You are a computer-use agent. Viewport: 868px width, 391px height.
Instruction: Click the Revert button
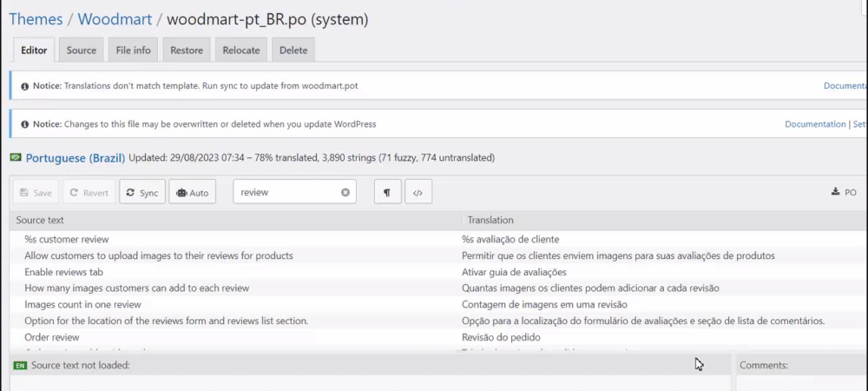pos(89,192)
